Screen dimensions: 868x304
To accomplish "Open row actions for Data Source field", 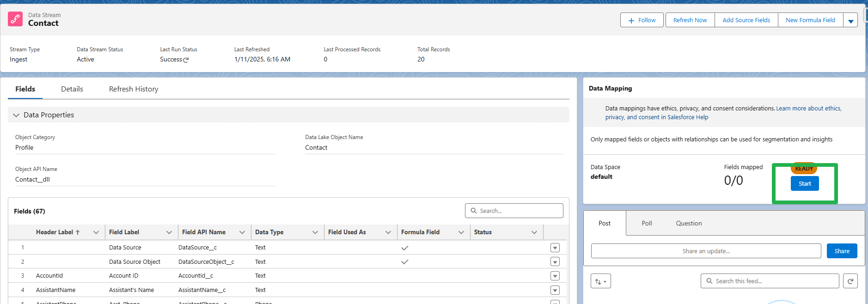I will (x=555, y=248).
